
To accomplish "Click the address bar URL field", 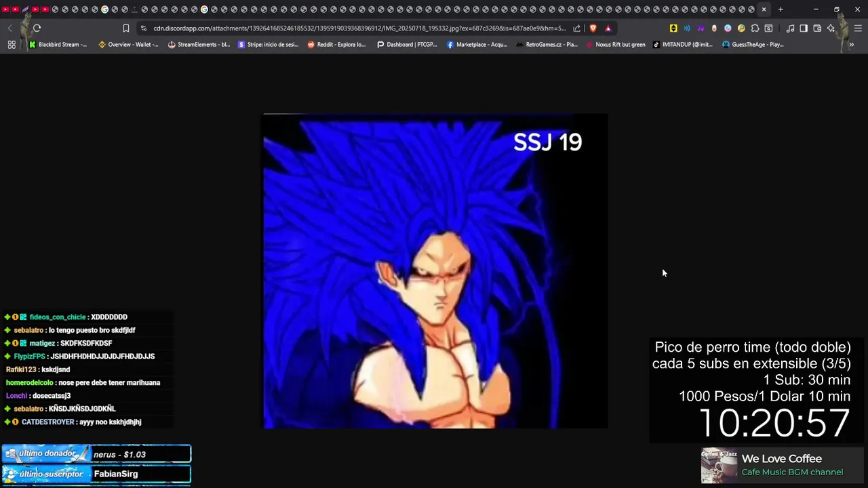I will (x=359, y=28).
